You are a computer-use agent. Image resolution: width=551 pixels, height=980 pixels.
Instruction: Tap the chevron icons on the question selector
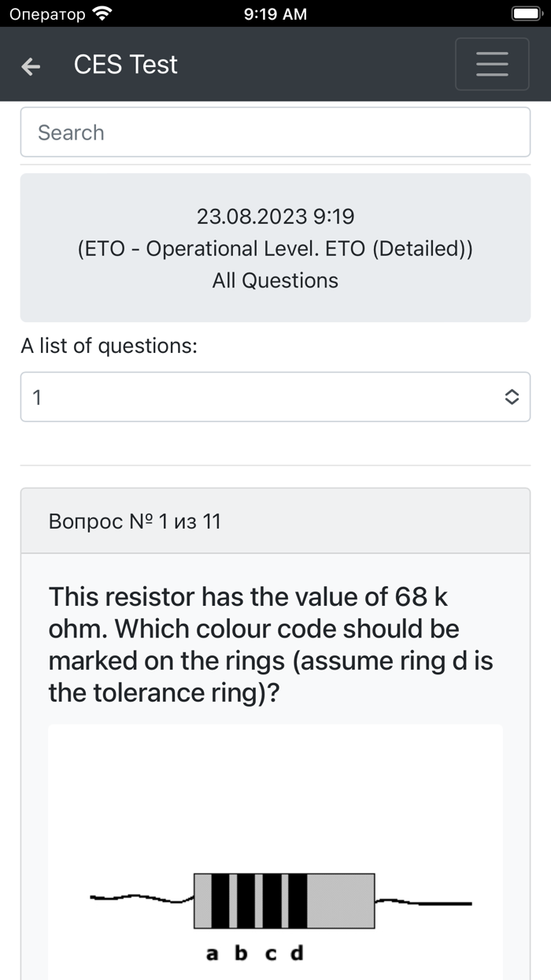(x=512, y=397)
